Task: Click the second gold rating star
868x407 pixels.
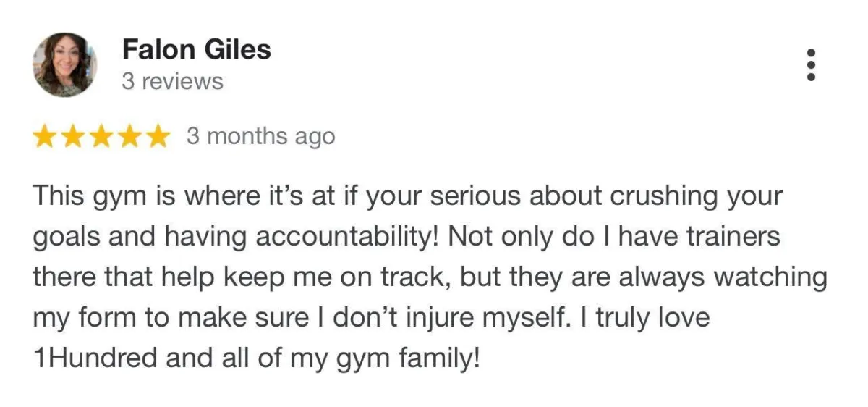Action: coord(73,136)
